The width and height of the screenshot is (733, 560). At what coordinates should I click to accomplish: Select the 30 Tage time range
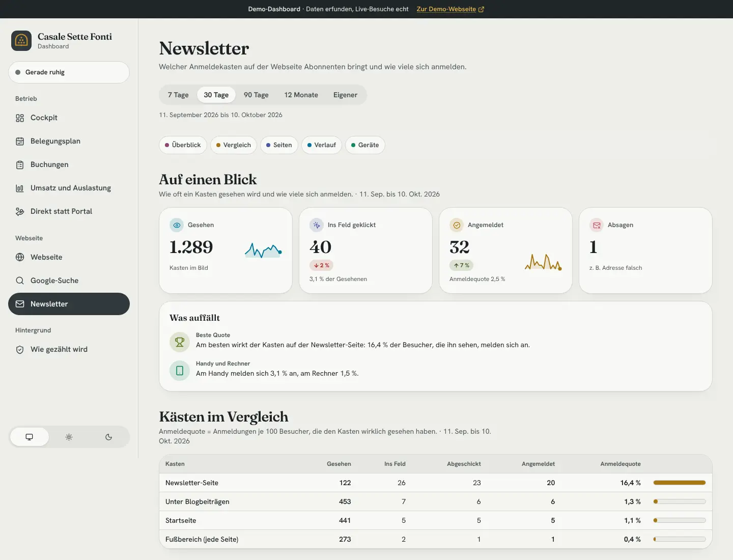point(216,95)
